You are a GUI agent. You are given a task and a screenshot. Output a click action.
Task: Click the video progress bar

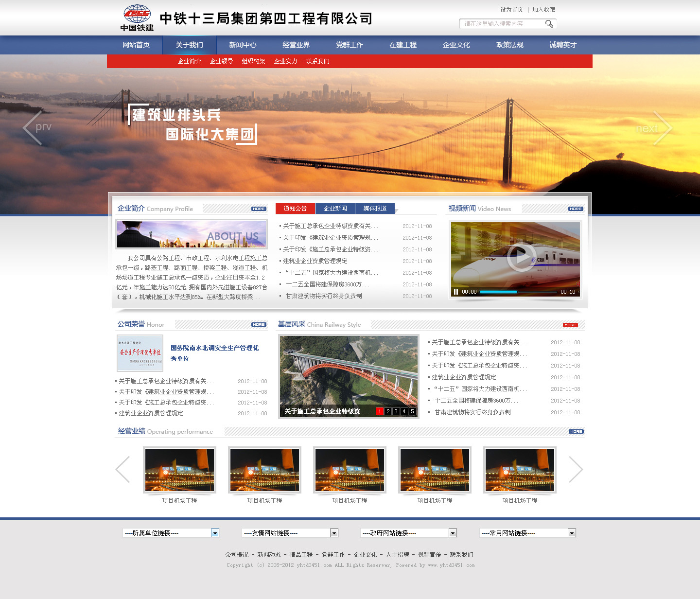click(x=518, y=292)
